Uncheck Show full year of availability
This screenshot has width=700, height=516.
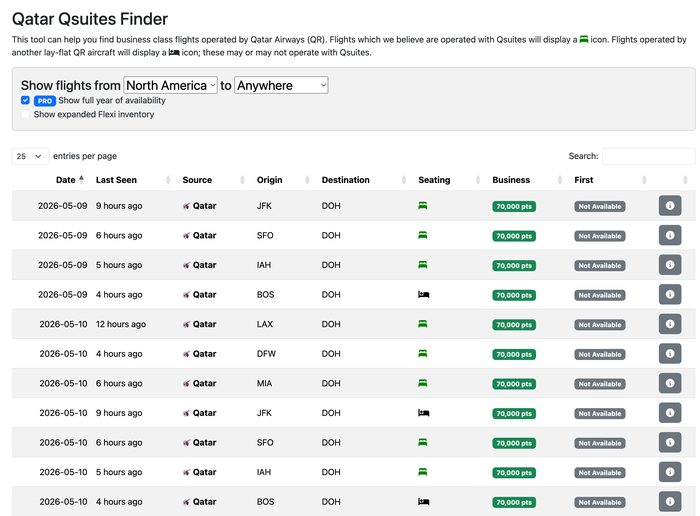click(25, 100)
